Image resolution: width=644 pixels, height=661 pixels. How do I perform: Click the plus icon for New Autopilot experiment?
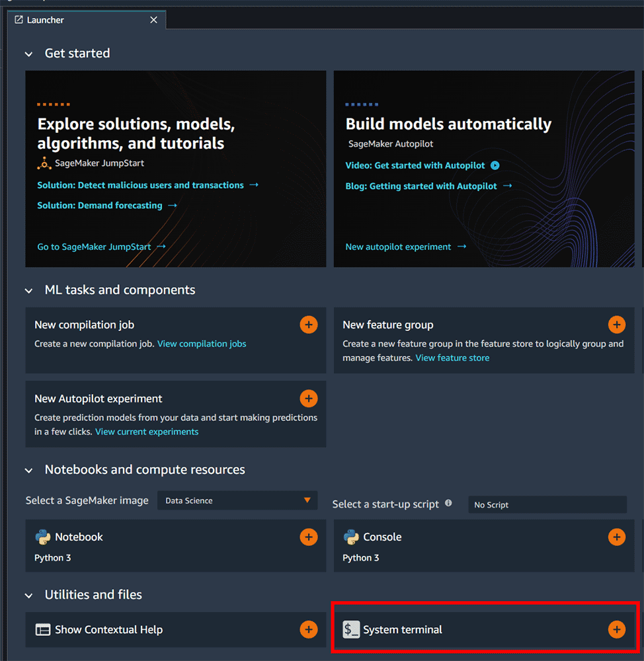(308, 399)
